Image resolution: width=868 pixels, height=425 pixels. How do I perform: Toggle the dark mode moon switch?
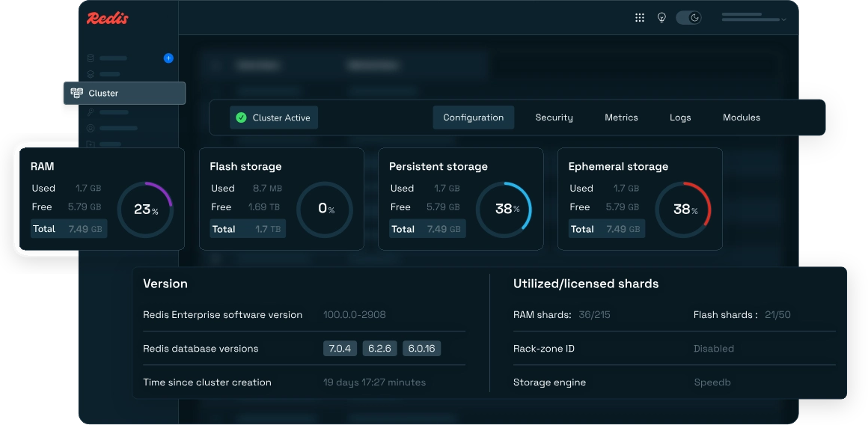(688, 18)
